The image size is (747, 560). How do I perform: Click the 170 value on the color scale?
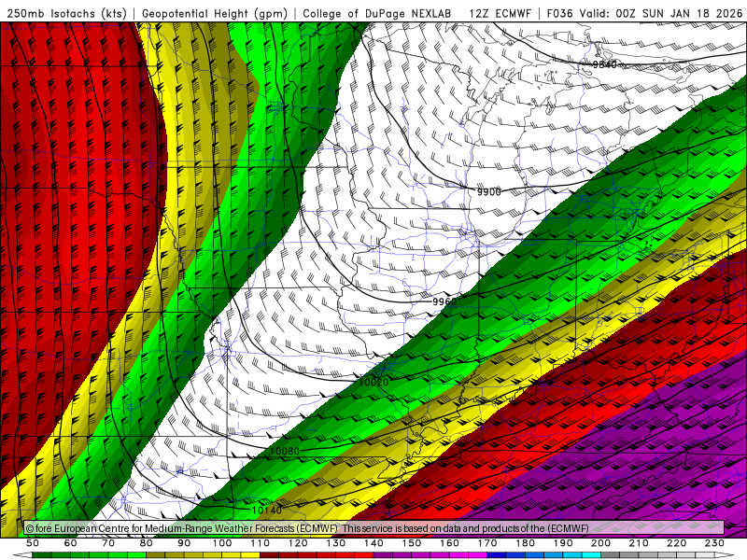click(487, 543)
